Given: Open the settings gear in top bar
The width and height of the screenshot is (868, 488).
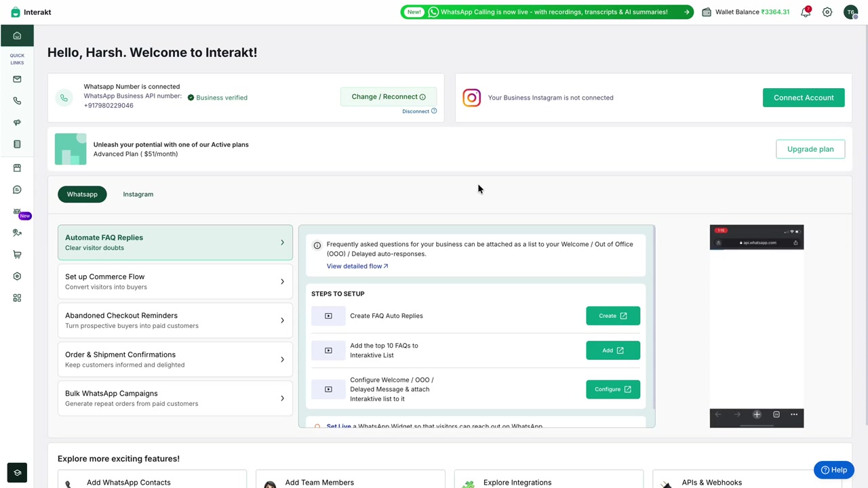Looking at the screenshot, I should point(827,12).
